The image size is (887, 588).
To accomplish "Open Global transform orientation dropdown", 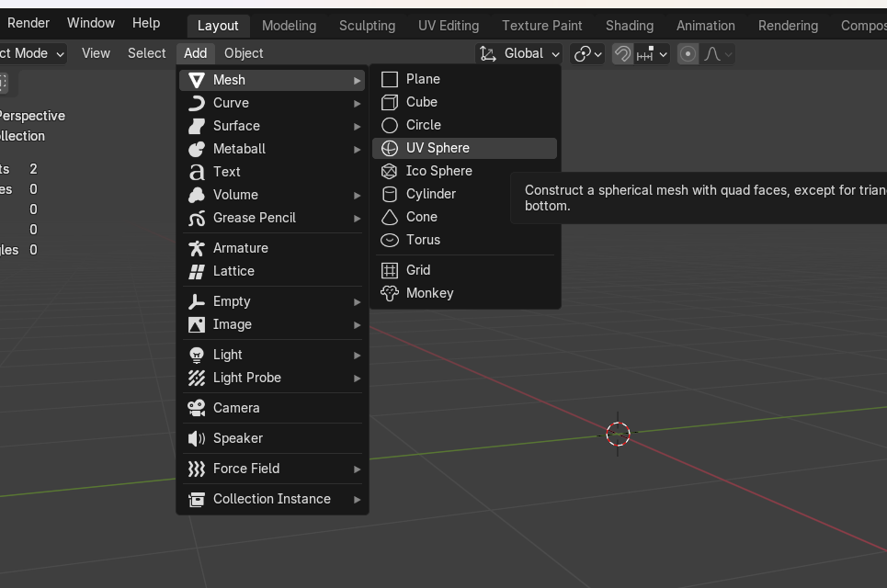I will [x=519, y=53].
